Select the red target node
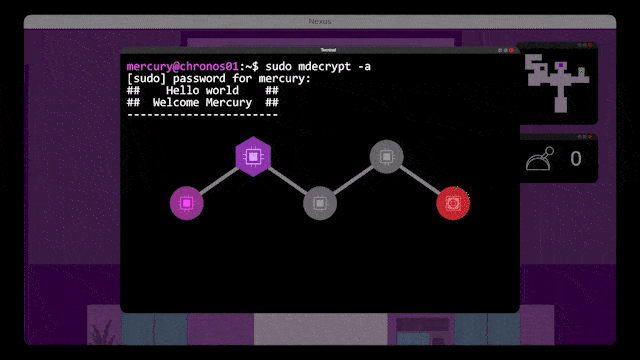The image size is (640, 360). tap(453, 203)
